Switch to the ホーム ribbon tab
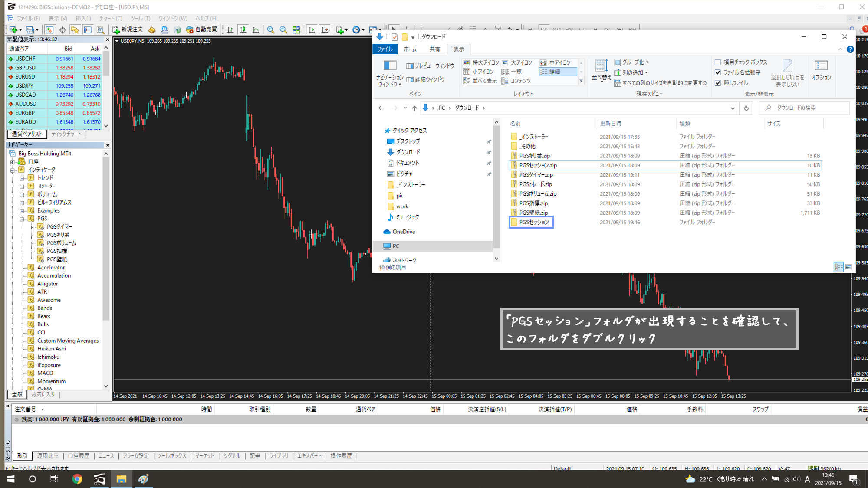This screenshot has height=488, width=868. point(410,49)
